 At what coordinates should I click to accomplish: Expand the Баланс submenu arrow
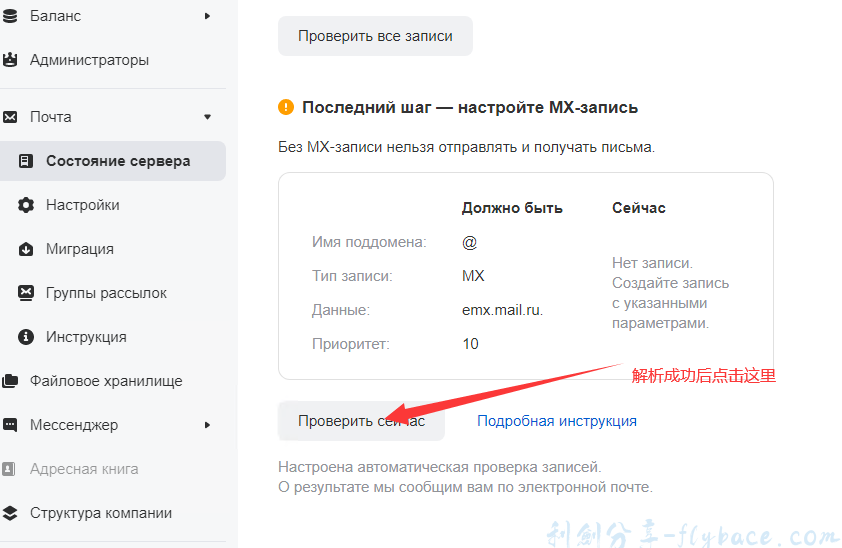point(208,16)
